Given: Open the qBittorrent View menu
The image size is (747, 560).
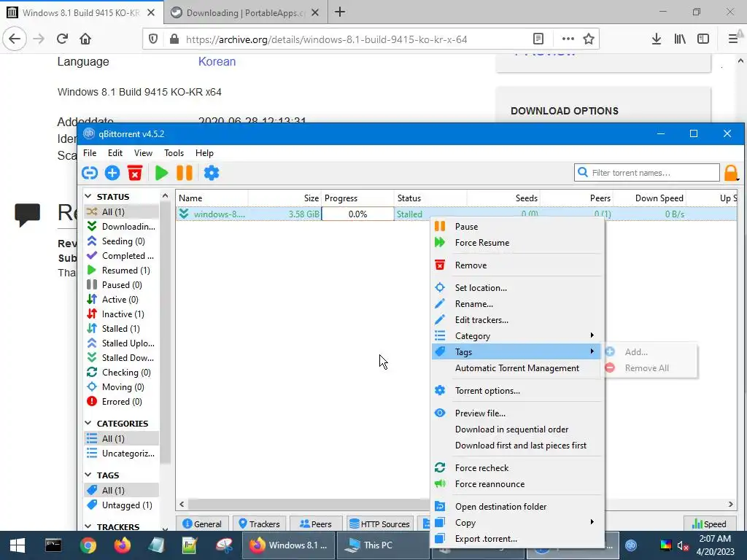Looking at the screenshot, I should 143,153.
